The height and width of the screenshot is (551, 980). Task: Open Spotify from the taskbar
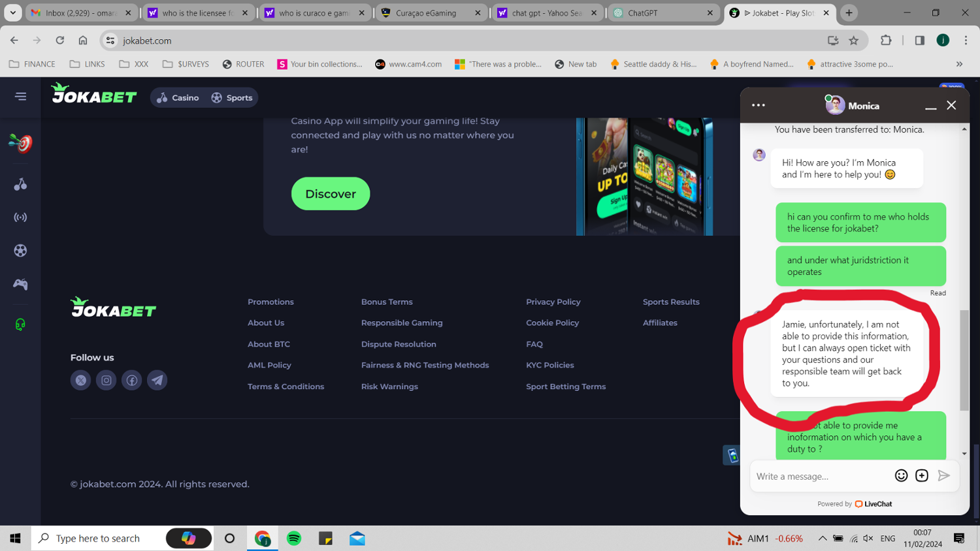click(294, 539)
